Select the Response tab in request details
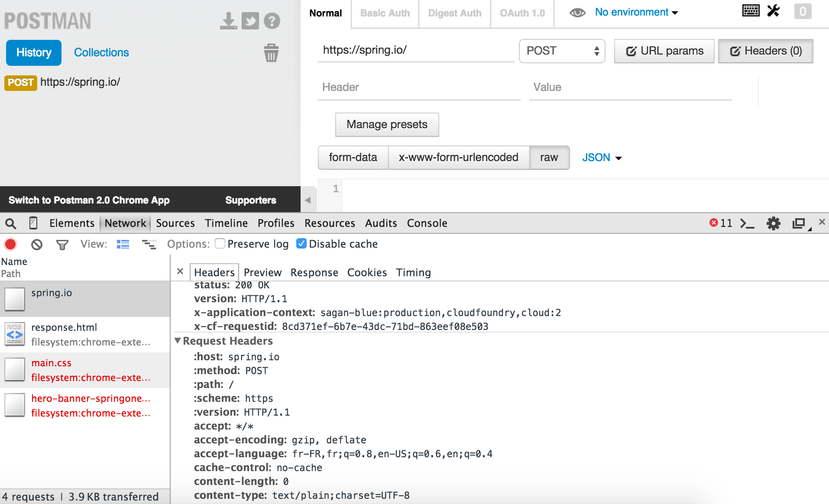Image resolution: width=829 pixels, height=504 pixels. point(314,272)
